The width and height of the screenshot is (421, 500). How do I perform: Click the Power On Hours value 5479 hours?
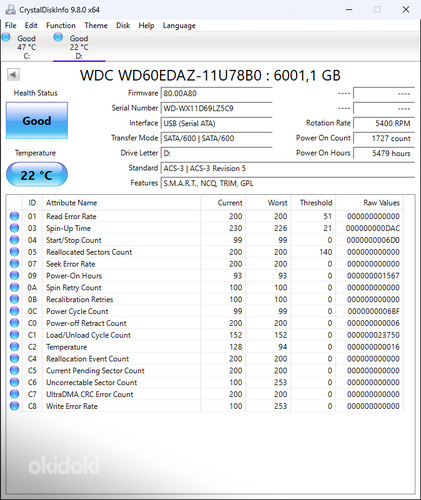click(x=384, y=153)
